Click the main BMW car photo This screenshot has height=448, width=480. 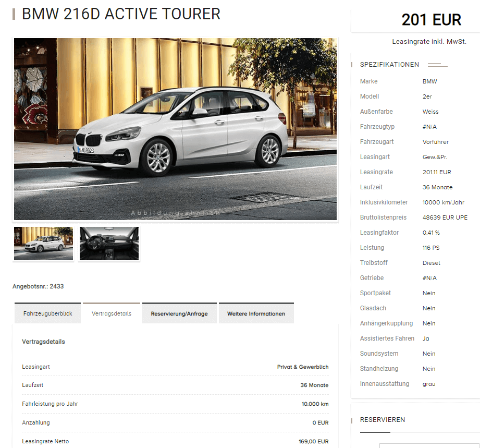(x=176, y=129)
